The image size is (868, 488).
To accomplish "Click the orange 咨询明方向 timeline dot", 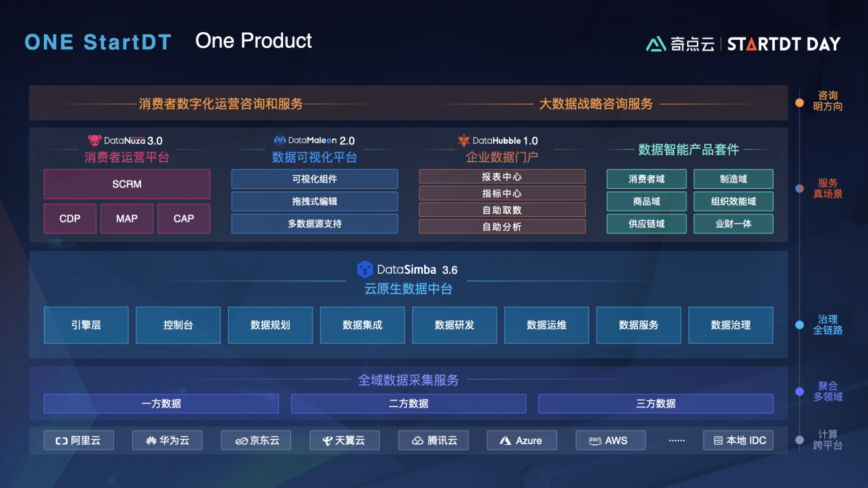I will (x=799, y=103).
